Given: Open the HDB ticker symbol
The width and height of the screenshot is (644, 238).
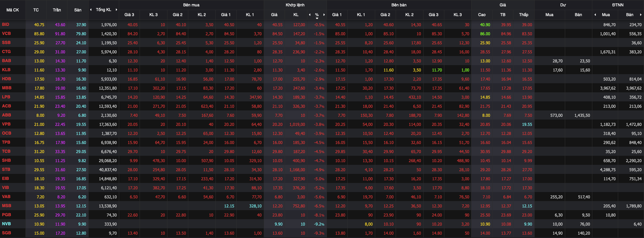Looking at the screenshot, I should tap(6, 79).
